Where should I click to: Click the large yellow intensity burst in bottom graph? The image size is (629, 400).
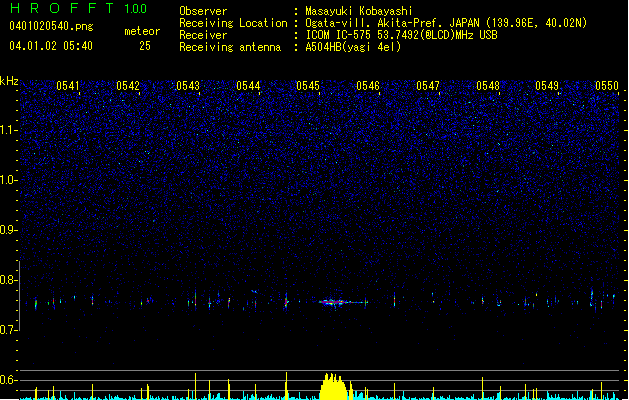point(333,386)
